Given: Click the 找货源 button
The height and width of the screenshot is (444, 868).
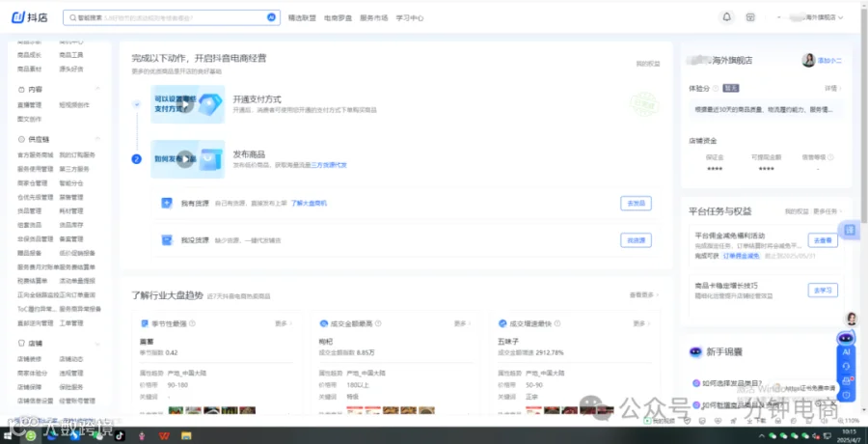Looking at the screenshot, I should (636, 240).
